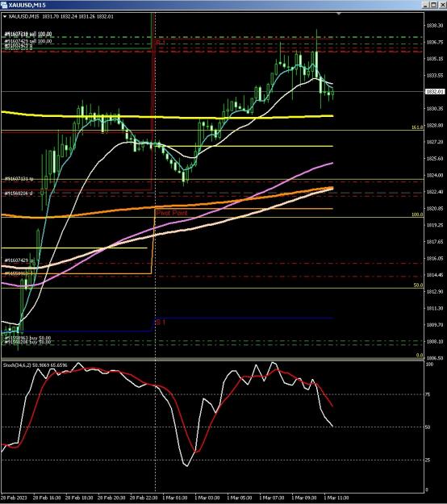Viewport: 447px width, 504px height.
Task: Click the 1824.00 price scale value
Action: click(435, 176)
